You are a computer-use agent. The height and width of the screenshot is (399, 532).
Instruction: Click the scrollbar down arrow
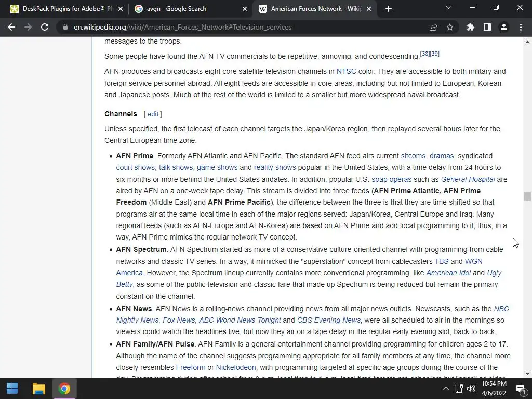(527, 374)
